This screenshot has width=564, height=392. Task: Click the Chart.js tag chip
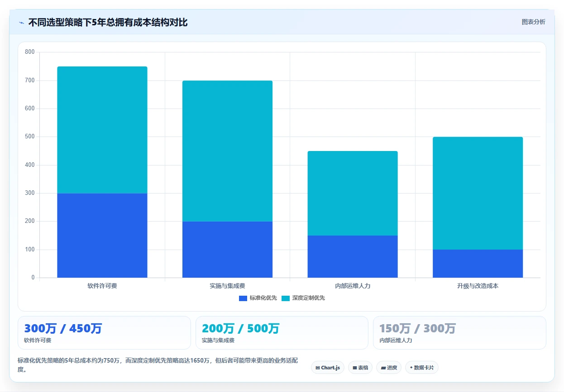coord(328,368)
